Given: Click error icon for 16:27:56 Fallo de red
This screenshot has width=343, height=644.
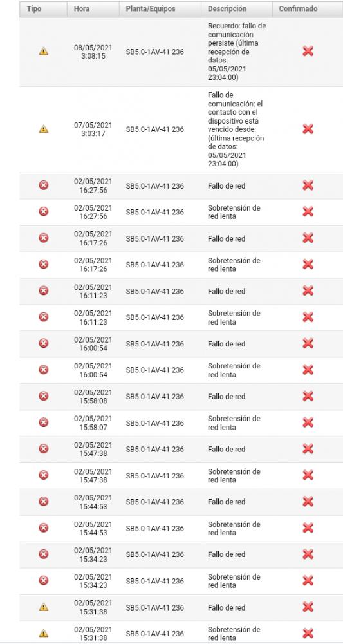Looking at the screenshot, I should click(44, 185).
